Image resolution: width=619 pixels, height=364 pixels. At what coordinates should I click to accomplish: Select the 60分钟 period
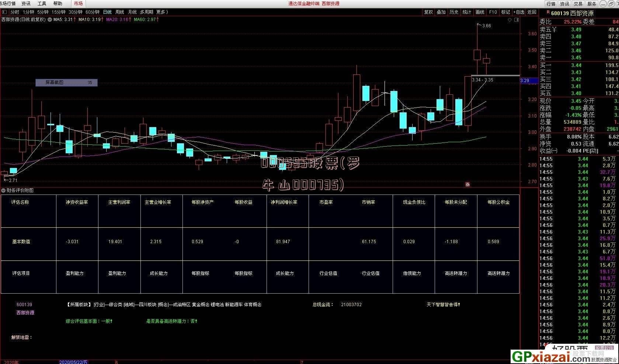pyautogui.click(x=92, y=12)
